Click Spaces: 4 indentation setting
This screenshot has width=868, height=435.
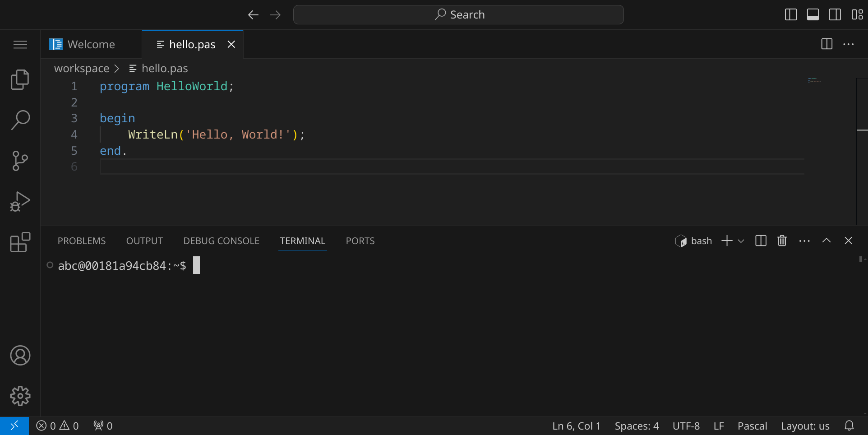tap(636, 426)
